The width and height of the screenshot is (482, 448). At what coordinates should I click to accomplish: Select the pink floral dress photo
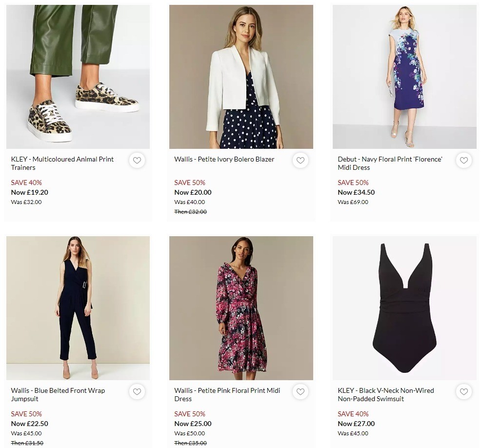(x=241, y=307)
